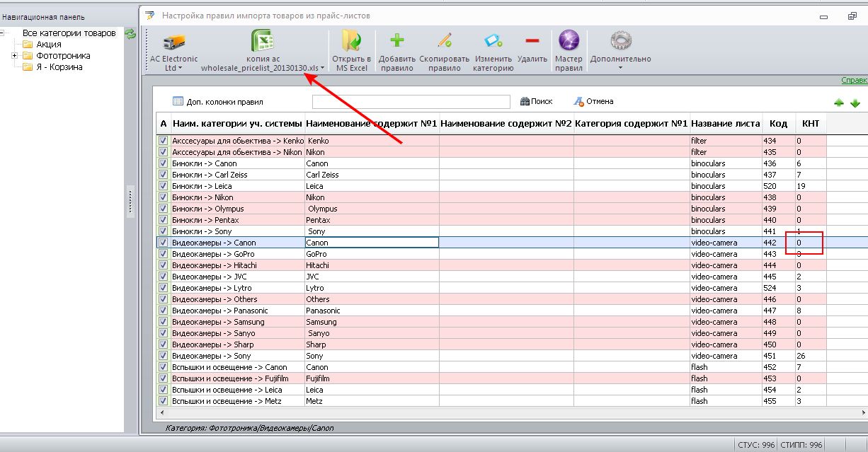Viewport: 868px width, 452px height.
Task: Click the Olympus cell in binoculars row
Action: pyautogui.click(x=372, y=209)
